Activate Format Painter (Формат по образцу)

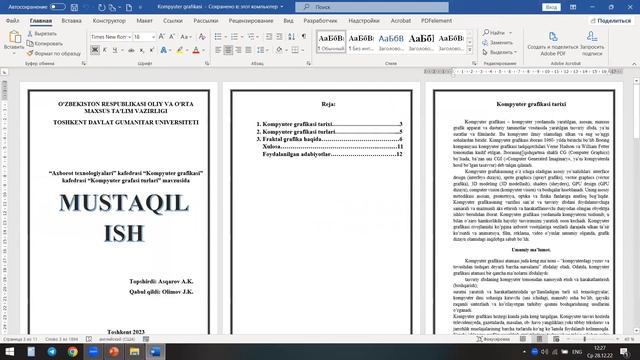coord(54,53)
